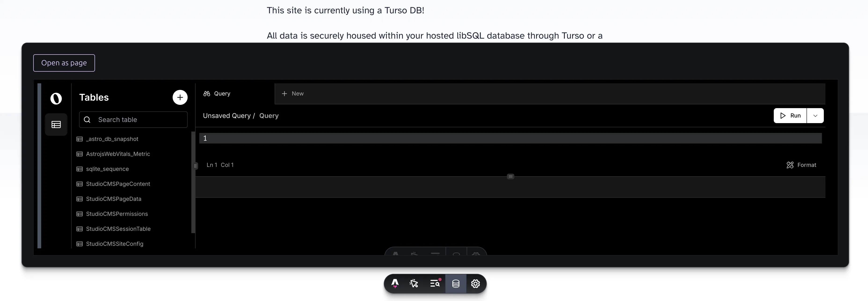868x301 pixels.
Task: Select the inspect cursor tool in dev toolbar
Action: [x=414, y=284]
